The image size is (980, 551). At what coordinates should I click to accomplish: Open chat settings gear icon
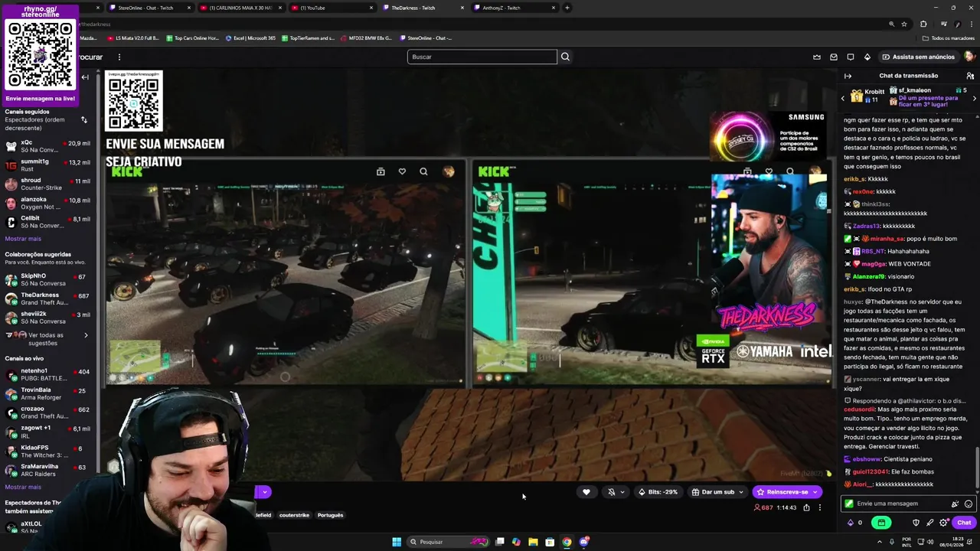tap(943, 523)
